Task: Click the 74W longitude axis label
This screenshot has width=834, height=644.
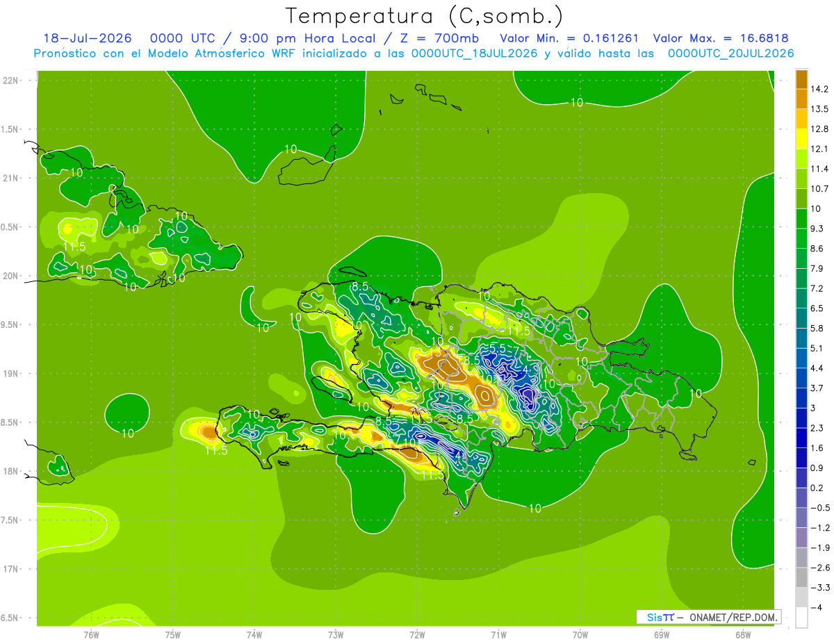Action: pyautogui.click(x=254, y=635)
